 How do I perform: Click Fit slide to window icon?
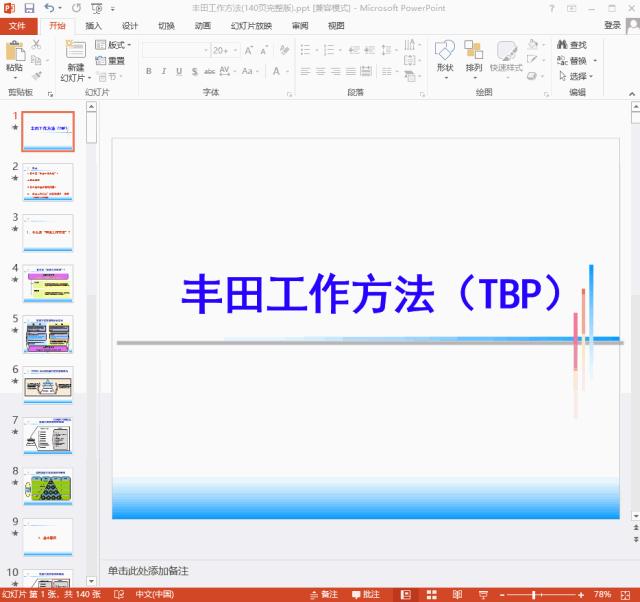pos(625,595)
